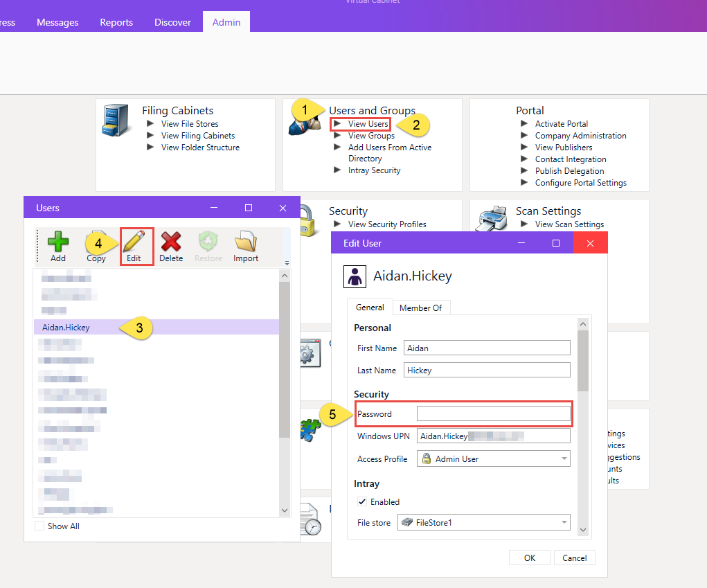The height and width of the screenshot is (588, 707).
Task: Click the green Add user icon
Action: (x=58, y=241)
